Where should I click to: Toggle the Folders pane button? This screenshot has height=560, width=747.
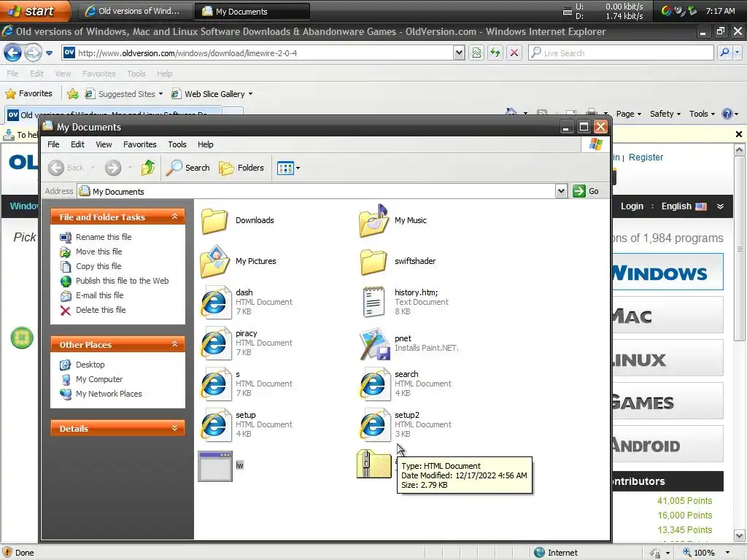241,168
